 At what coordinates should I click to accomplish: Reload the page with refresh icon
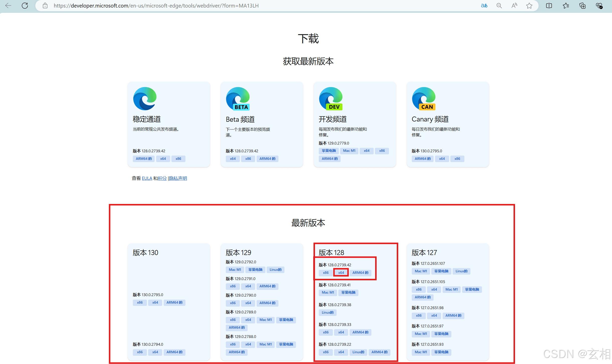click(25, 6)
